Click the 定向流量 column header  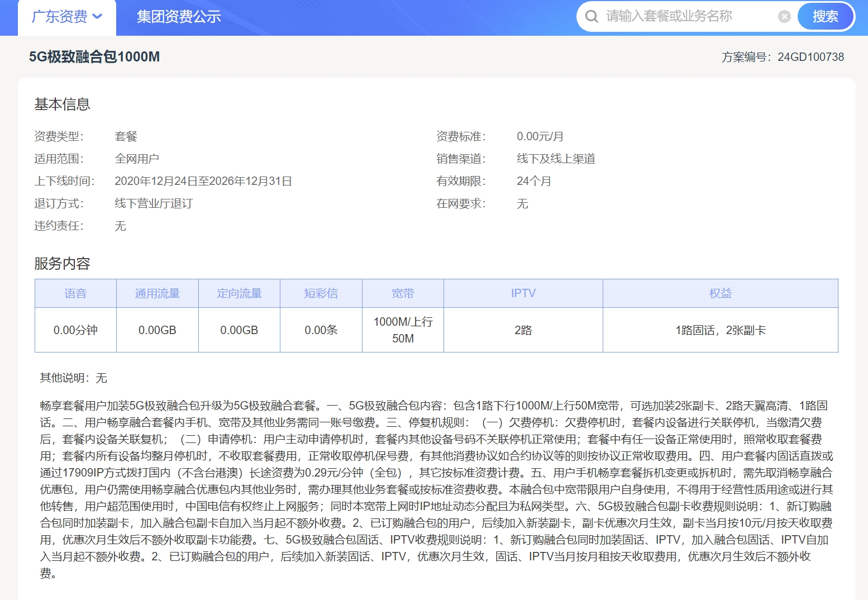click(x=239, y=293)
